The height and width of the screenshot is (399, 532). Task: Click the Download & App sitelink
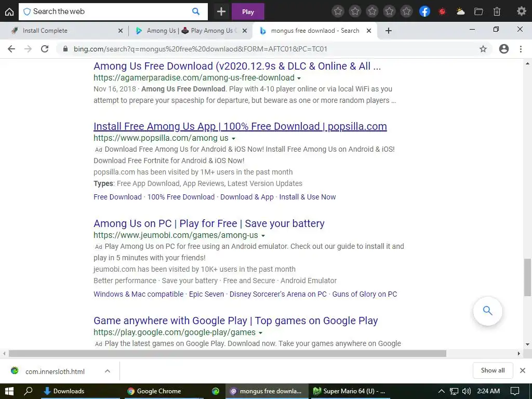click(247, 197)
